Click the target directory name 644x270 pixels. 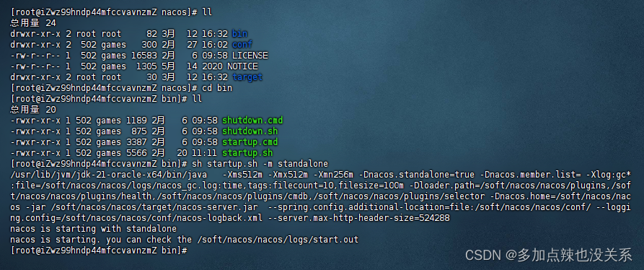(247, 77)
